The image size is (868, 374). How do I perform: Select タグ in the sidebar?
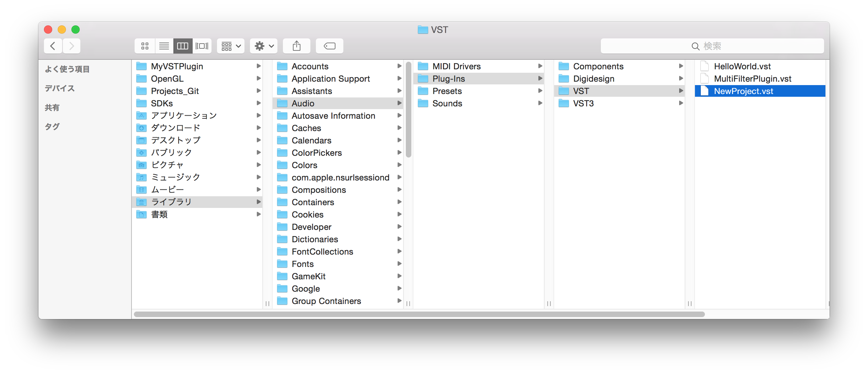[52, 126]
